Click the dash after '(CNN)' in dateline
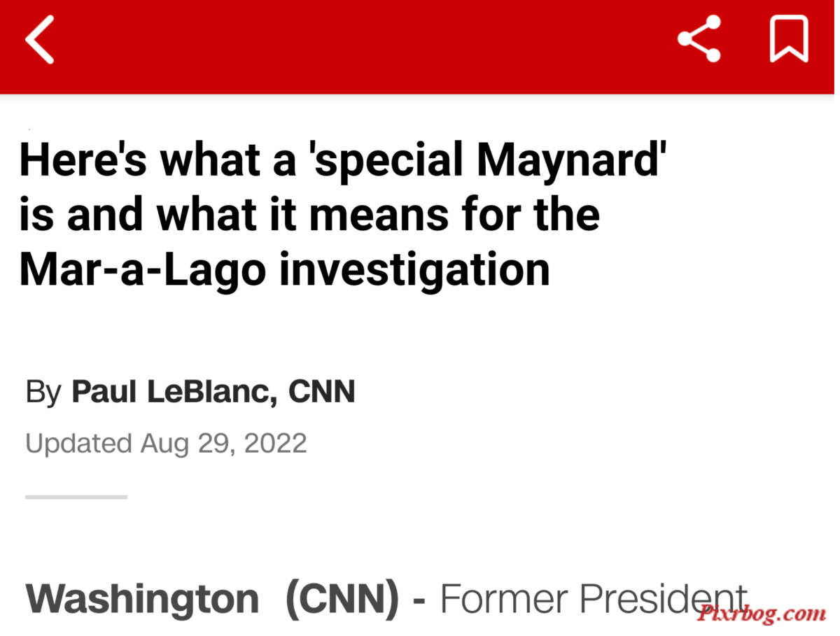Image resolution: width=840 pixels, height=636 pixels. pos(419,602)
